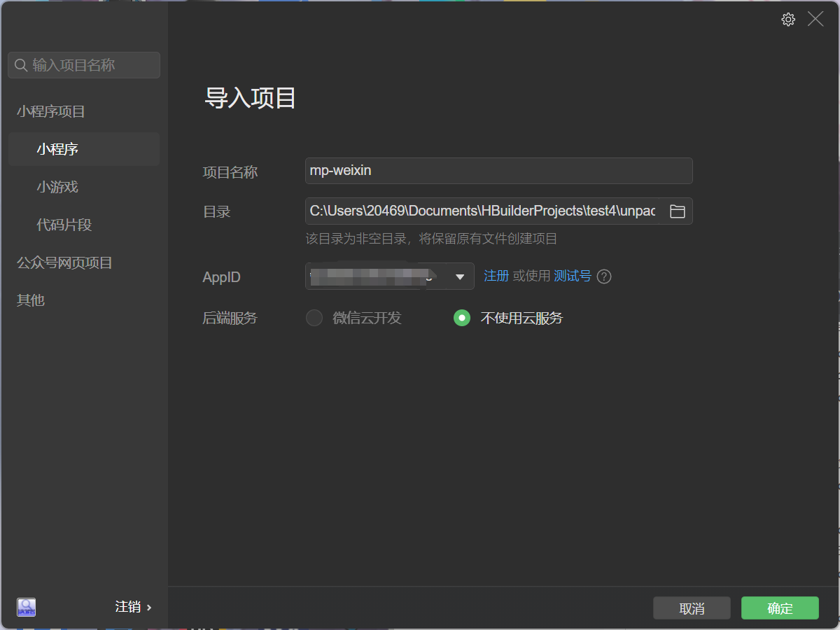Open the user avatar at bottom-left
Screen dimensions: 840x630
(x=27, y=607)
